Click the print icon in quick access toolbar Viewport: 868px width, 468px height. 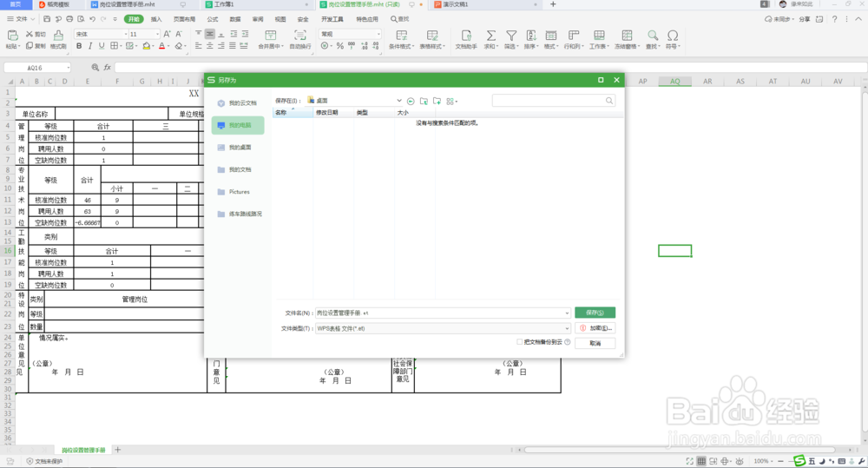[69, 19]
